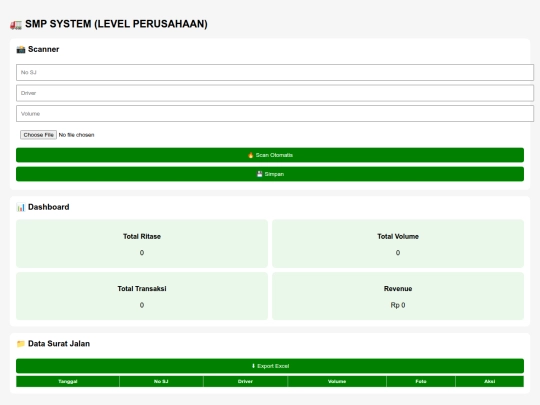Click the No SJ table header
Viewport: 540px width, 405px height.
coord(161,381)
